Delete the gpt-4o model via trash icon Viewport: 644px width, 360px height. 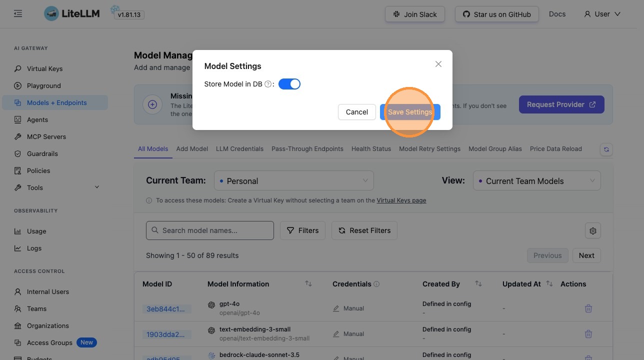pos(588,308)
